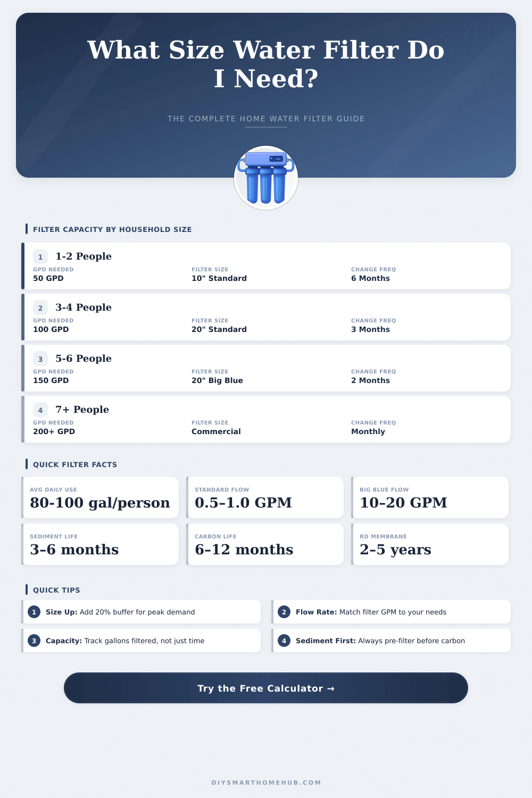Click the 10-20 GPM Big Blue flow card

point(430,497)
